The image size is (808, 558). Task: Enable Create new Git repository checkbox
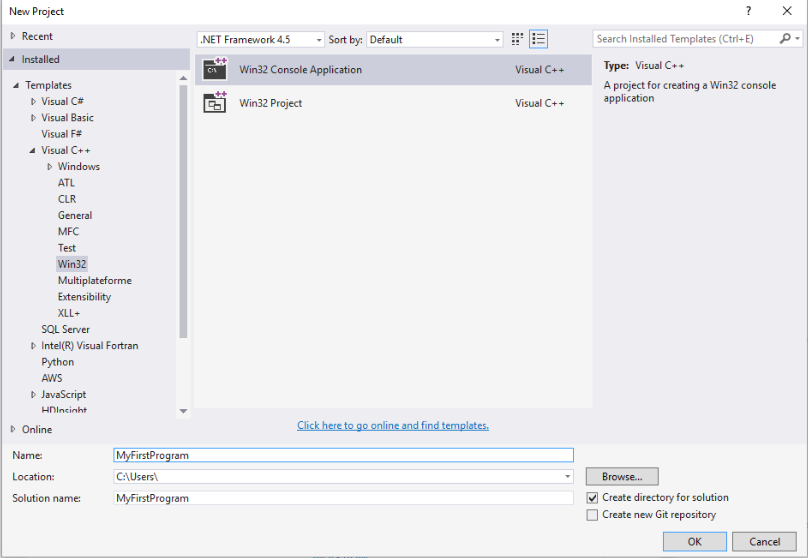[x=592, y=515]
